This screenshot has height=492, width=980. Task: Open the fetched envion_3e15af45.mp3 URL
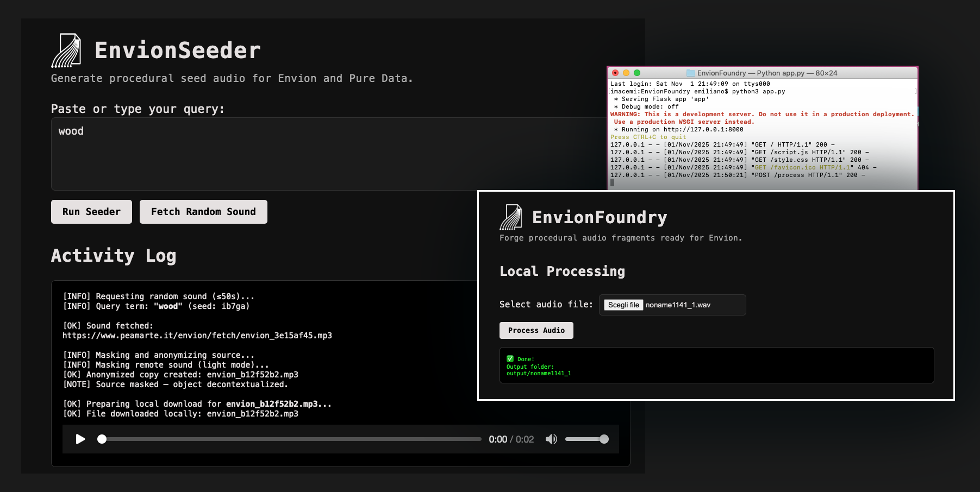click(x=197, y=335)
